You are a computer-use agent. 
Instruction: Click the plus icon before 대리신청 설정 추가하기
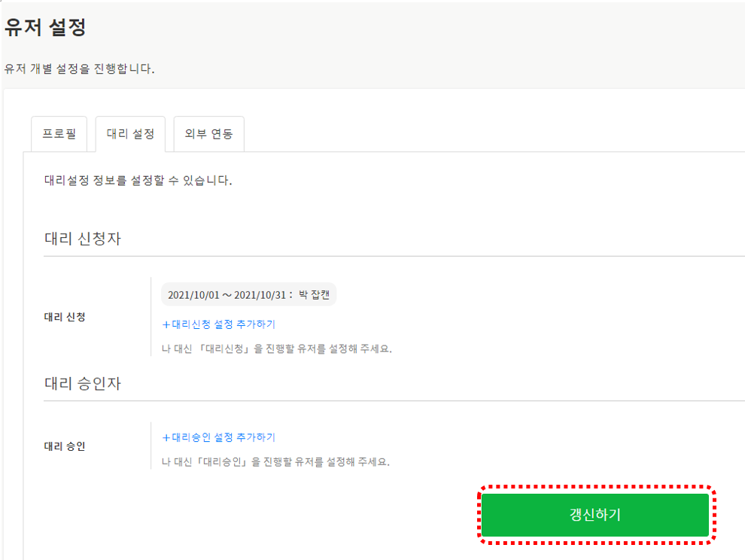166,324
